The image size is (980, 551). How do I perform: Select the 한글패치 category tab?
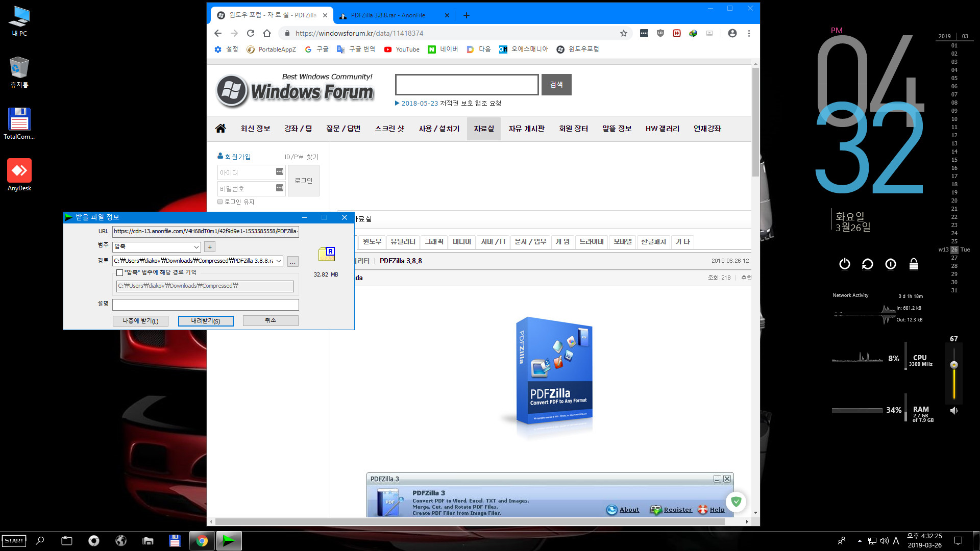tap(653, 241)
